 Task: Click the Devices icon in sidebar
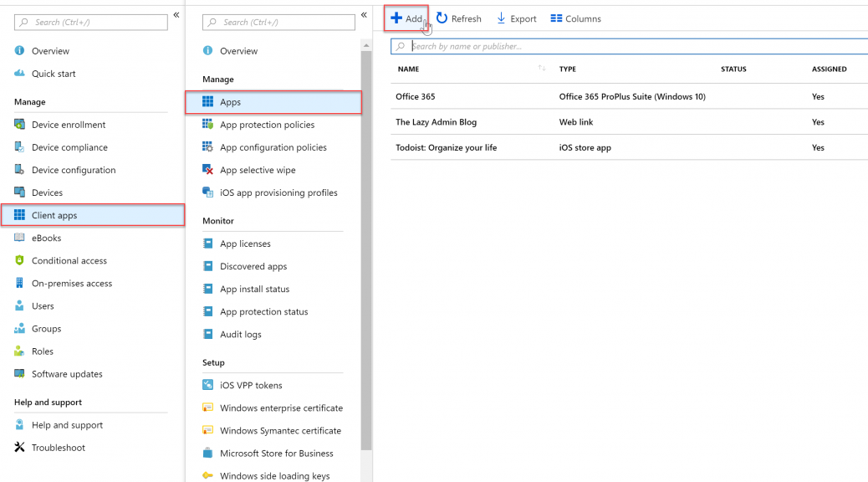[x=19, y=192]
